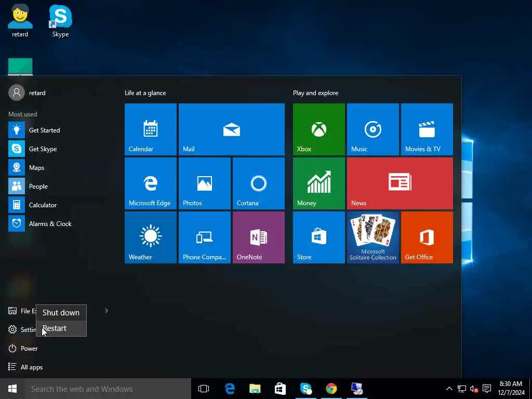Viewport: 532px width, 399px height.
Task: Open the Calendar tile
Action: coord(150,129)
